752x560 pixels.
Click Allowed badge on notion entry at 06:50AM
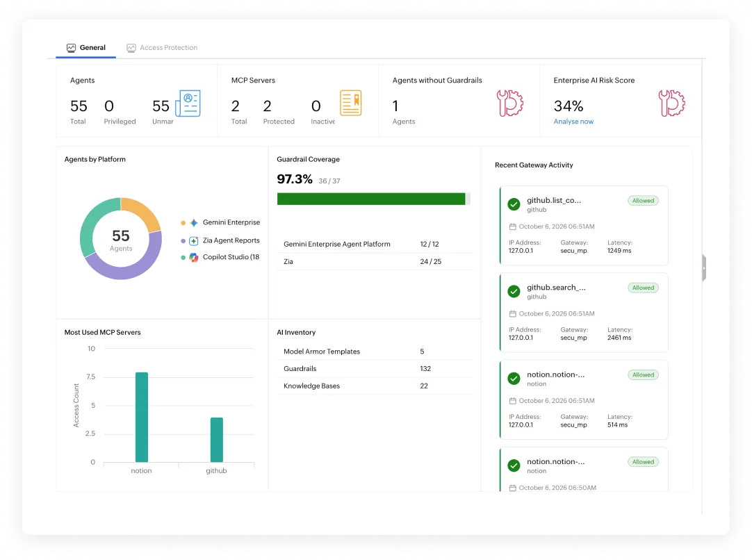click(x=643, y=462)
